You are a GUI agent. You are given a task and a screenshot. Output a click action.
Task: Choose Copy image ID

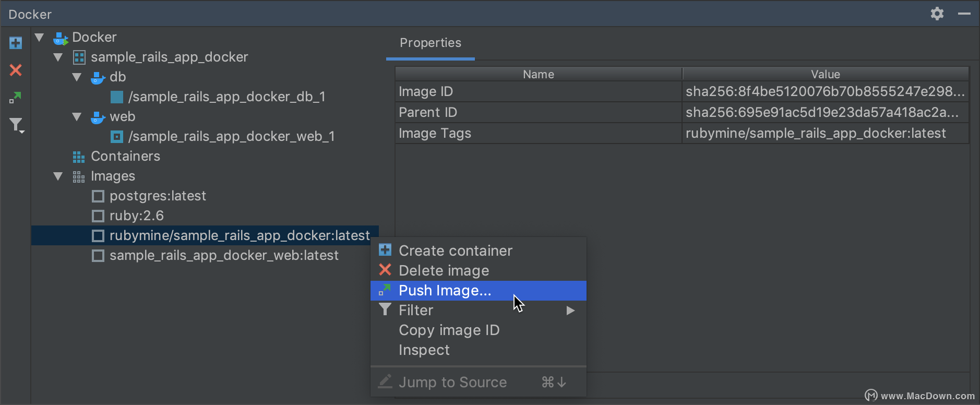[x=479, y=330]
